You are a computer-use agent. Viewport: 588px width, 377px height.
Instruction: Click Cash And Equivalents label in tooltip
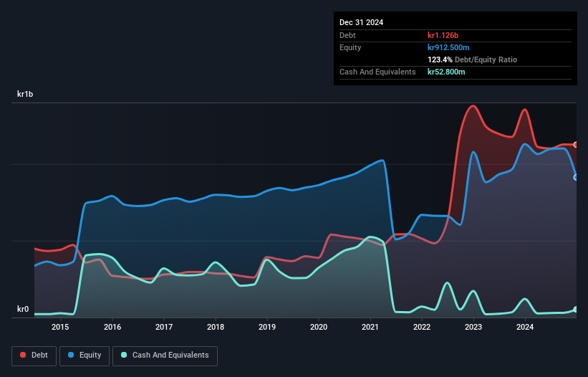[377, 72]
